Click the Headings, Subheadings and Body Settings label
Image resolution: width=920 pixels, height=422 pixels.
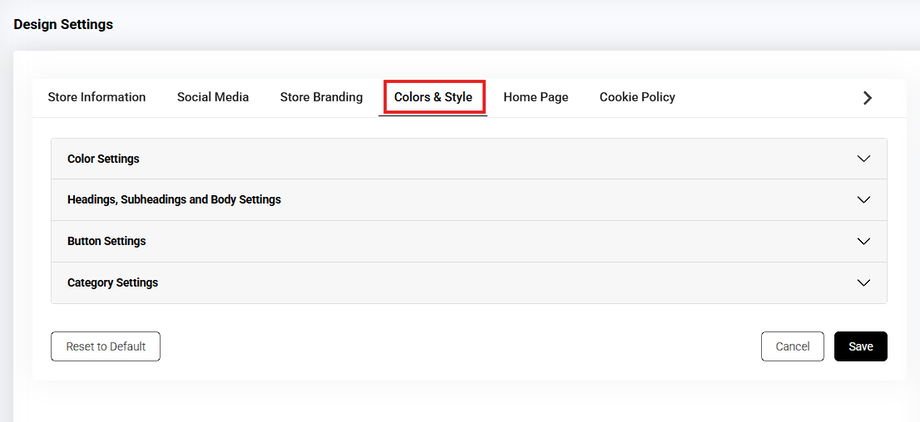[174, 200]
